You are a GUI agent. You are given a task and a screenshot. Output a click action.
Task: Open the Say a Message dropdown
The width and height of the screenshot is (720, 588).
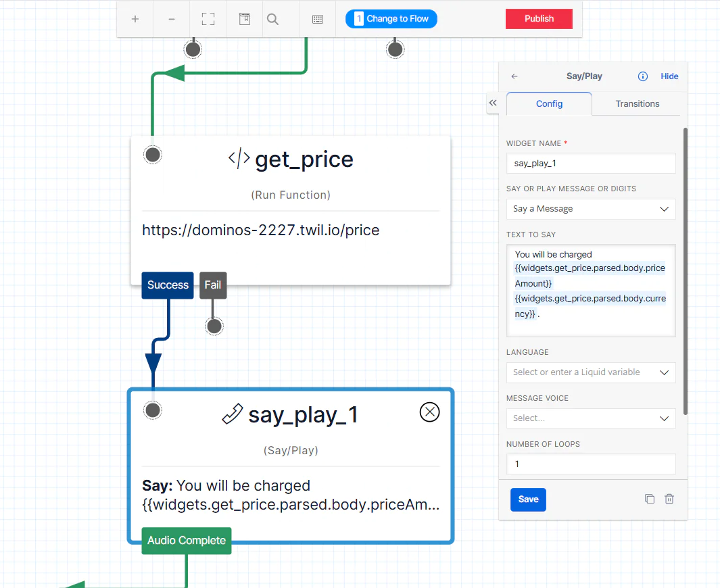591,209
